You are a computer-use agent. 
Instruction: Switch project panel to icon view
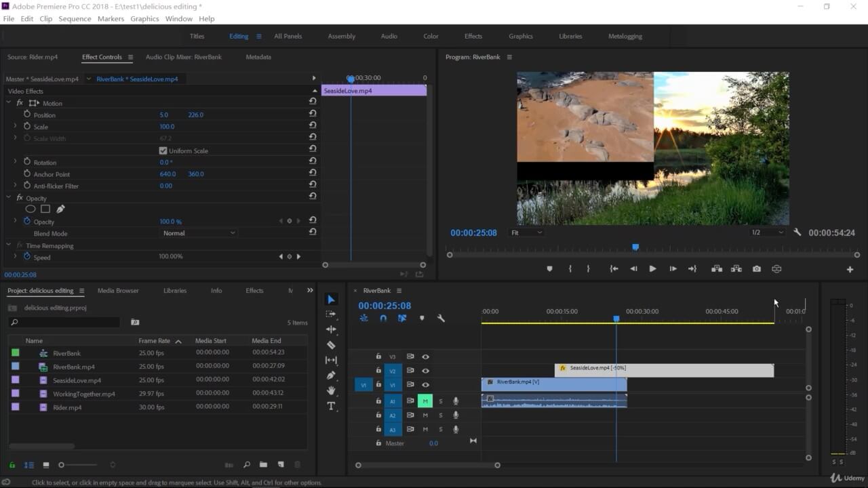pyautogui.click(x=46, y=465)
